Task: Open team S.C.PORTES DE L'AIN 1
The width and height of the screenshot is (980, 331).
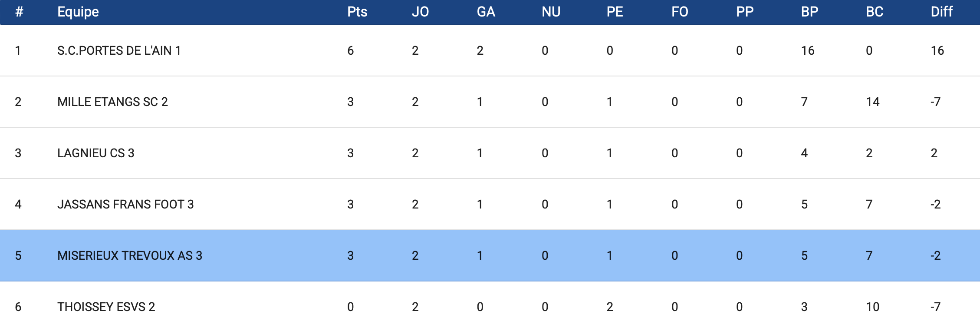Action: click(x=119, y=51)
